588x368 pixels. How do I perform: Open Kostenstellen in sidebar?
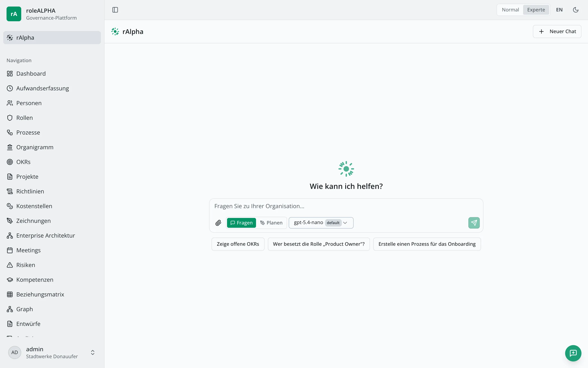click(52, 206)
